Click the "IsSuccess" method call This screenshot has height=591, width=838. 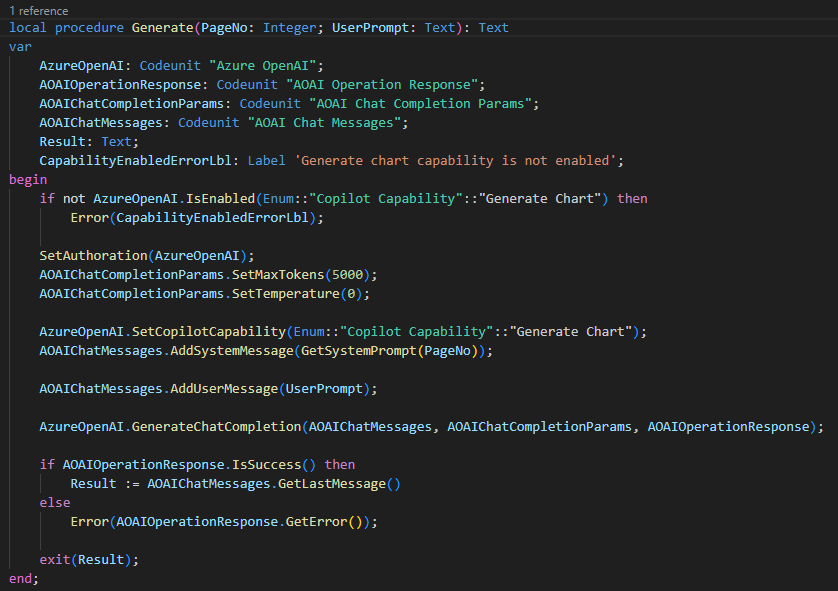click(x=266, y=464)
